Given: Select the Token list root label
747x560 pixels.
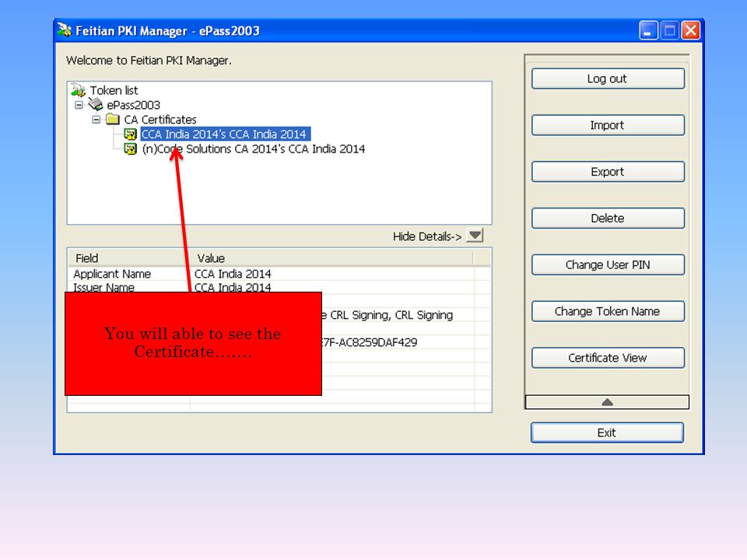Looking at the screenshot, I should point(114,90).
